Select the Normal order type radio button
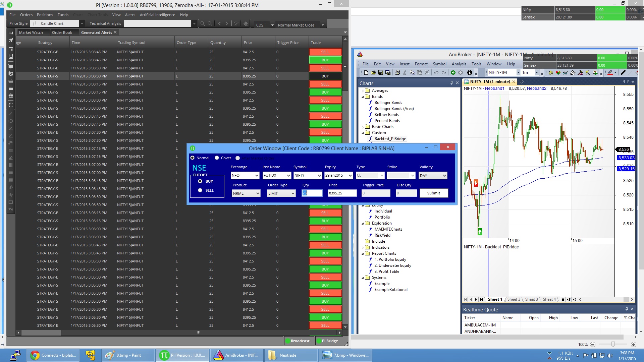 tap(193, 158)
